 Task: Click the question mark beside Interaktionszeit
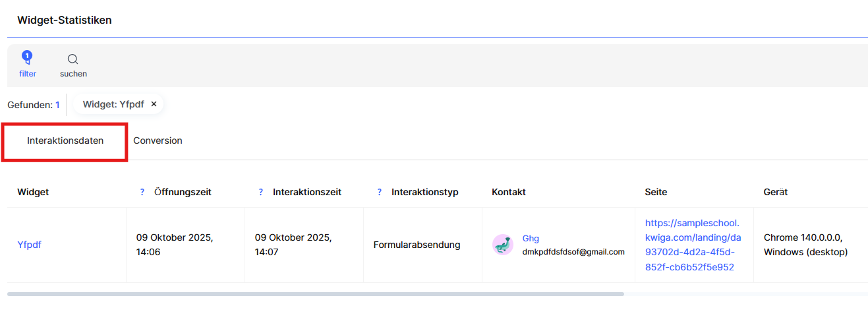point(261,193)
